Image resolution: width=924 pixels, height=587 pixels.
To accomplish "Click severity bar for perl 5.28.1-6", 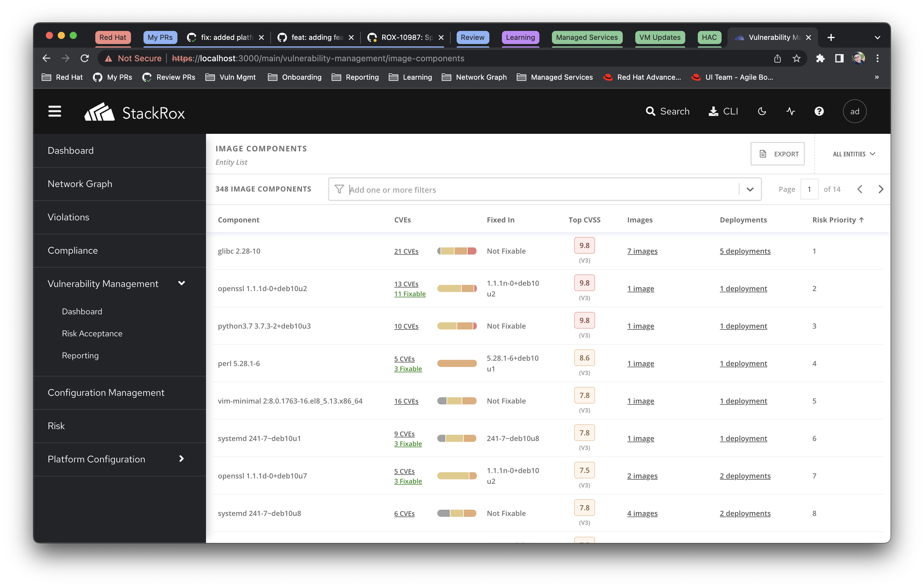I will [457, 363].
